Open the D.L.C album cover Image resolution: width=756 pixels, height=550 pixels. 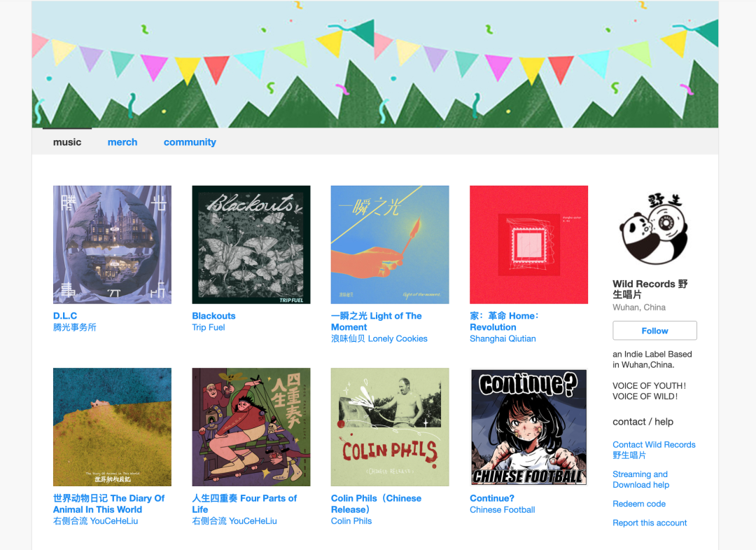point(112,245)
